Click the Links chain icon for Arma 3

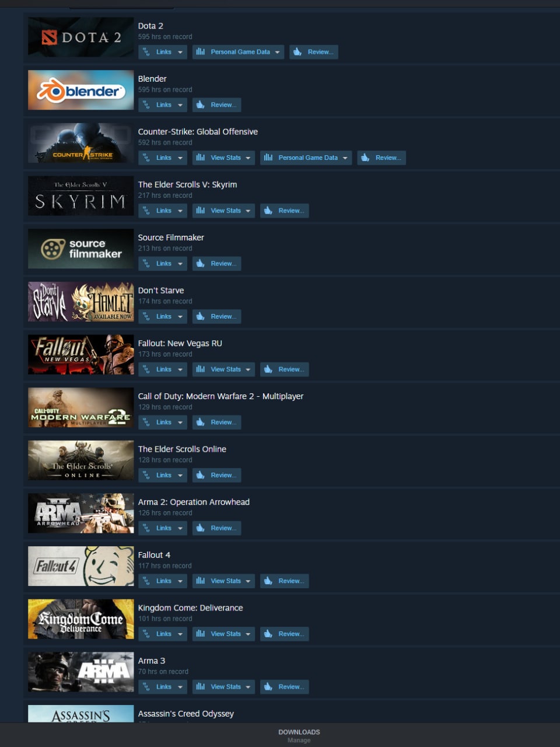point(146,687)
